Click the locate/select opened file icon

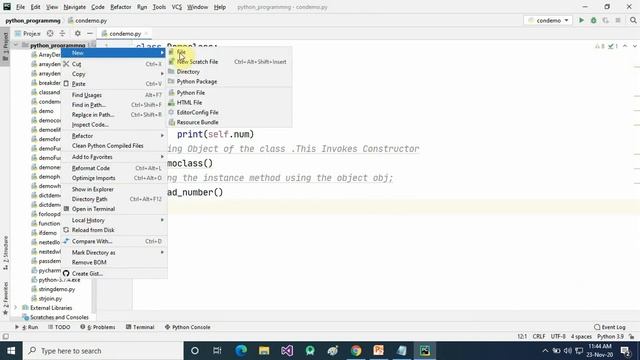(x=50, y=33)
